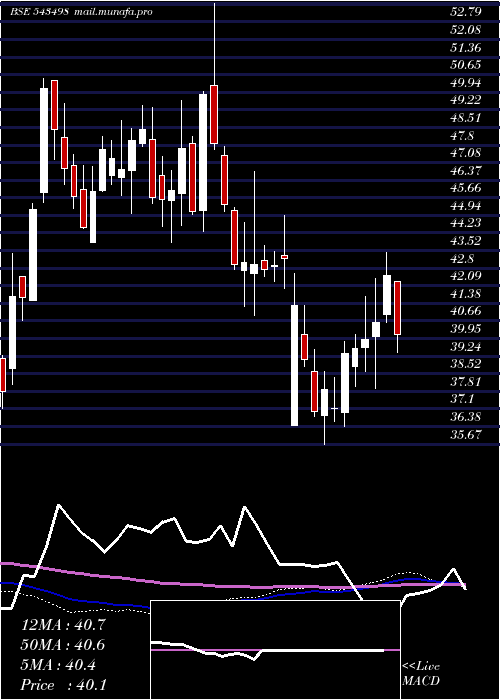
Task: Select the 50.65 price axis label
Action: click(x=466, y=65)
